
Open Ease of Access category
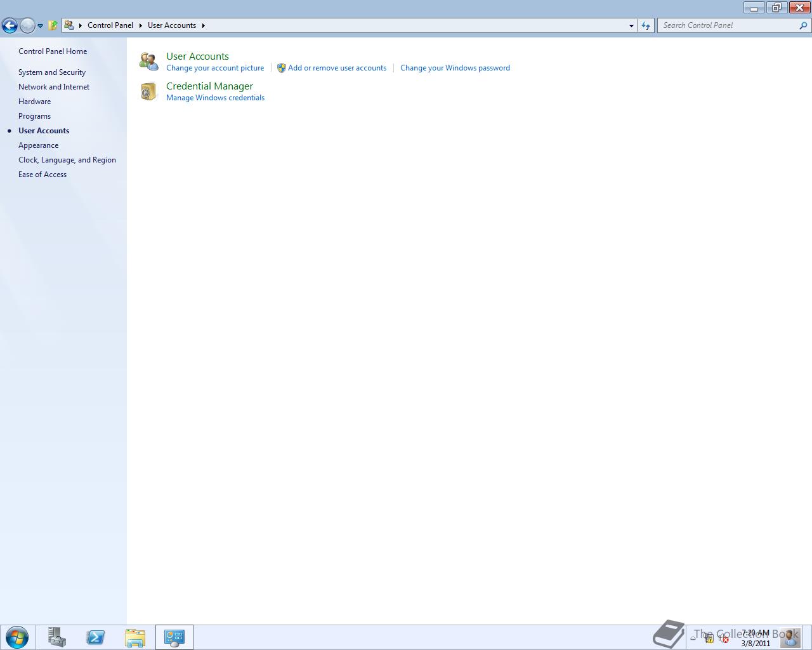click(43, 175)
